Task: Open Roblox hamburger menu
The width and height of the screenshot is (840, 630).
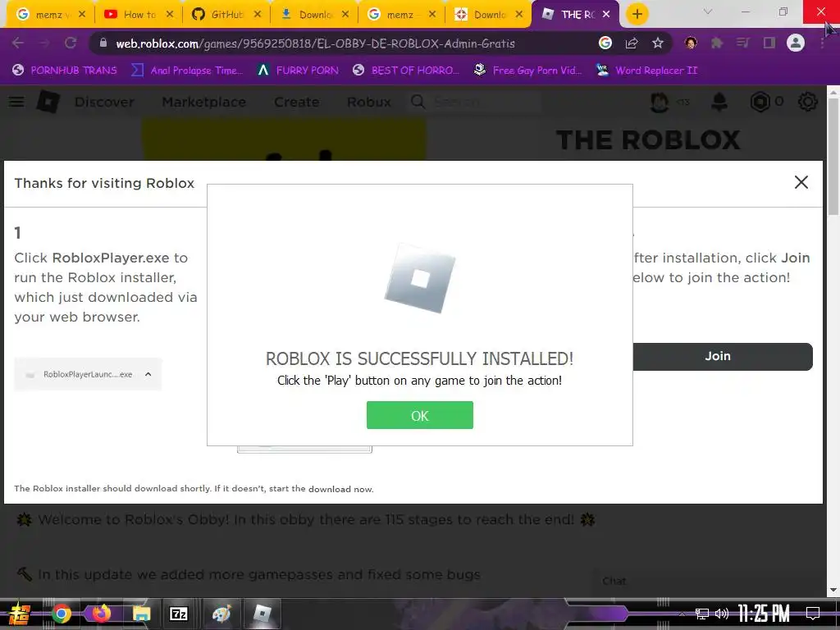Action: (x=16, y=102)
